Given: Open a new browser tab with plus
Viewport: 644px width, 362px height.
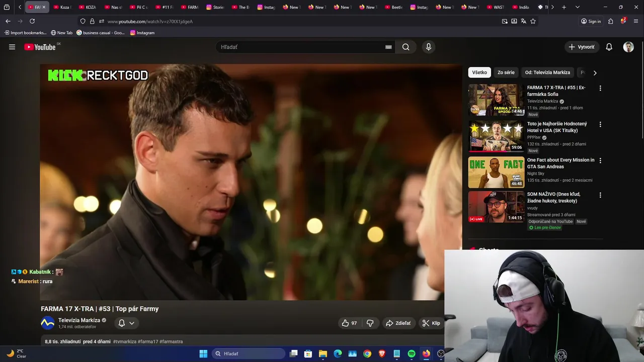Looking at the screenshot, I should [564, 7].
